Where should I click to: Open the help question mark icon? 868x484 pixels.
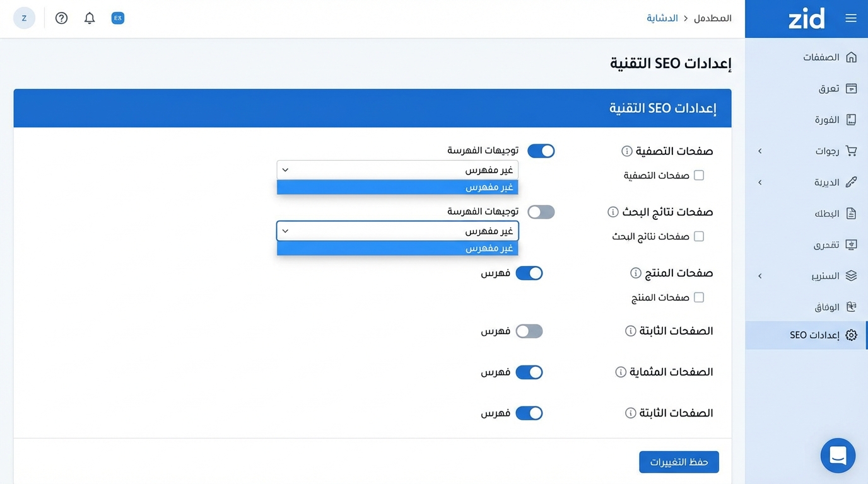click(x=61, y=18)
